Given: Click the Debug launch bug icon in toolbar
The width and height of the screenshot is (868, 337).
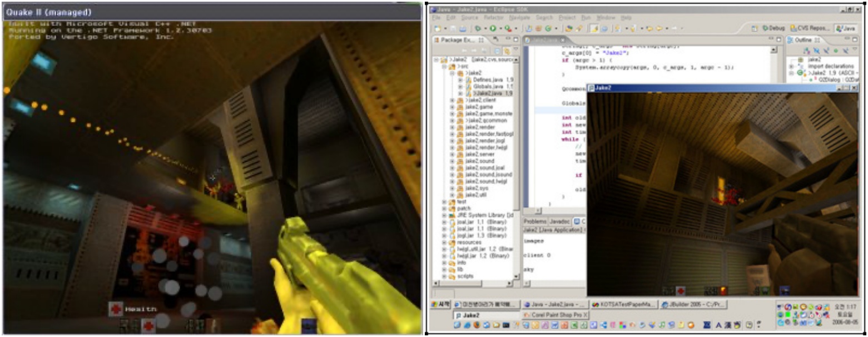Looking at the screenshot, I should pos(478,28).
